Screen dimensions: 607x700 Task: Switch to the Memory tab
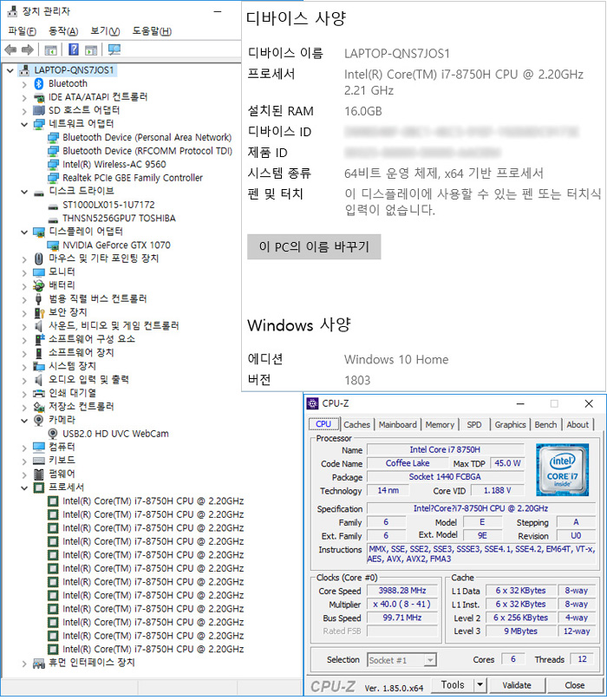click(440, 424)
